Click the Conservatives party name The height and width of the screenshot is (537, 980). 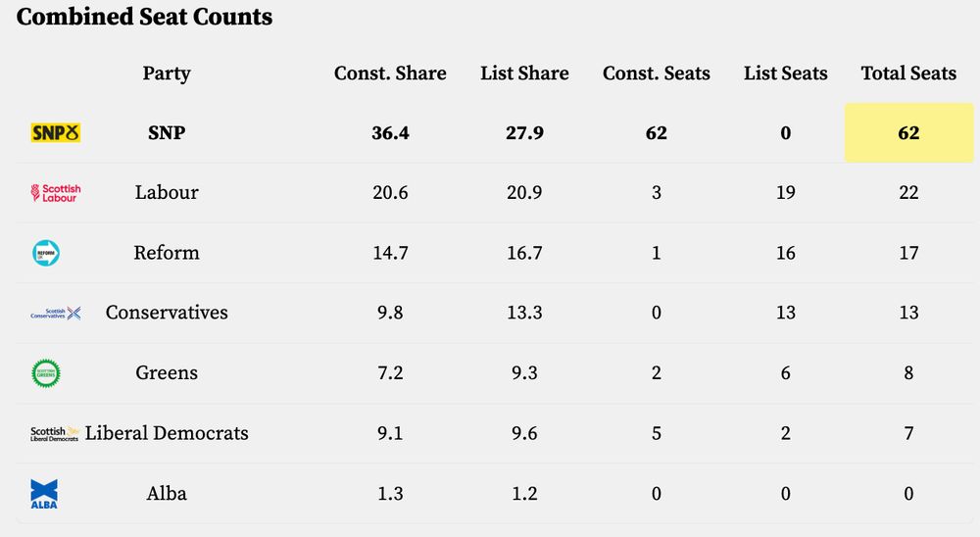pos(167,312)
